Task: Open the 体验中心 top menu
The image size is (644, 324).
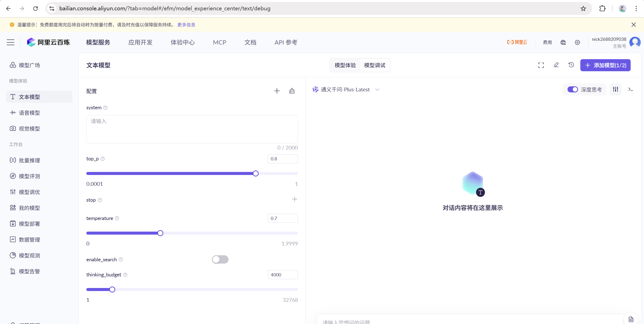Action: tap(182, 42)
